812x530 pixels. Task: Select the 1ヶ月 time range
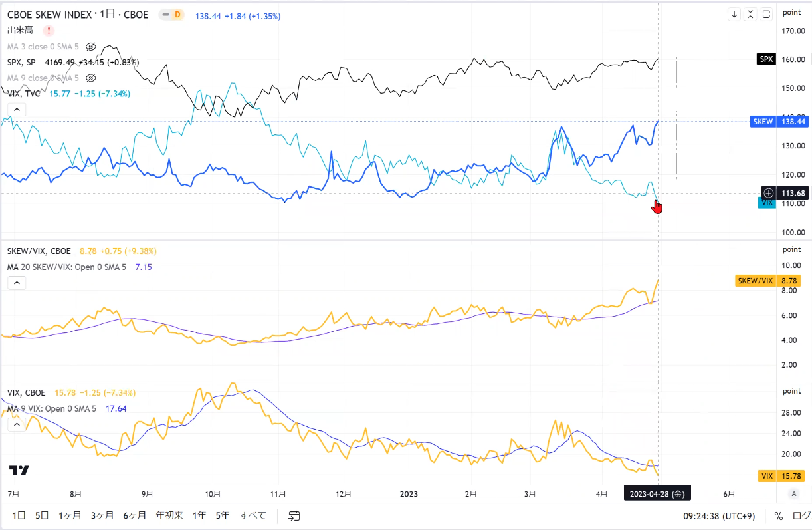click(x=70, y=515)
